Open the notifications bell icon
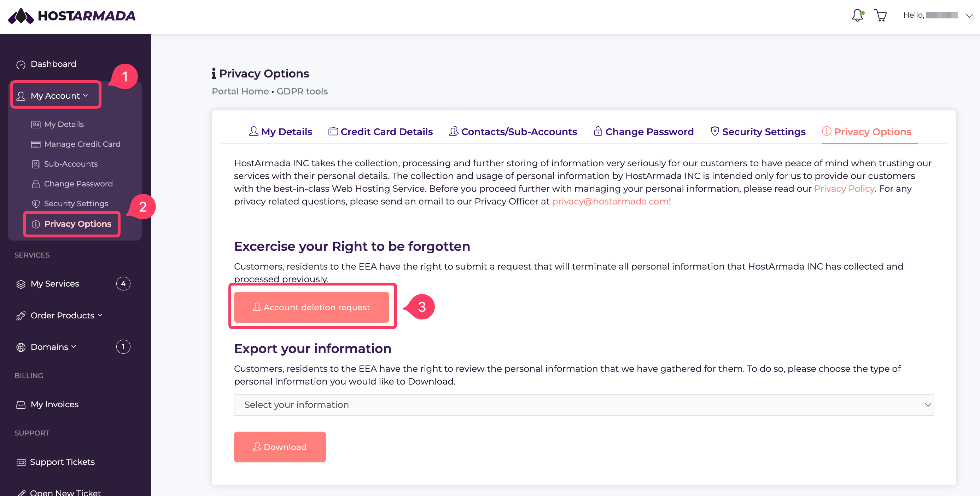980x496 pixels. point(858,15)
